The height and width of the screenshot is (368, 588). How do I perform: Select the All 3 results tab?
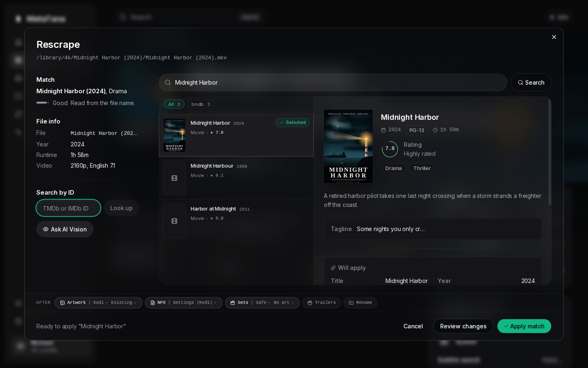pyautogui.click(x=174, y=104)
